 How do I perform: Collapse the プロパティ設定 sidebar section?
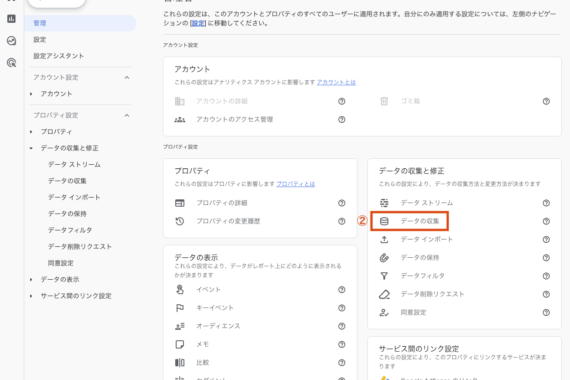pos(127,115)
